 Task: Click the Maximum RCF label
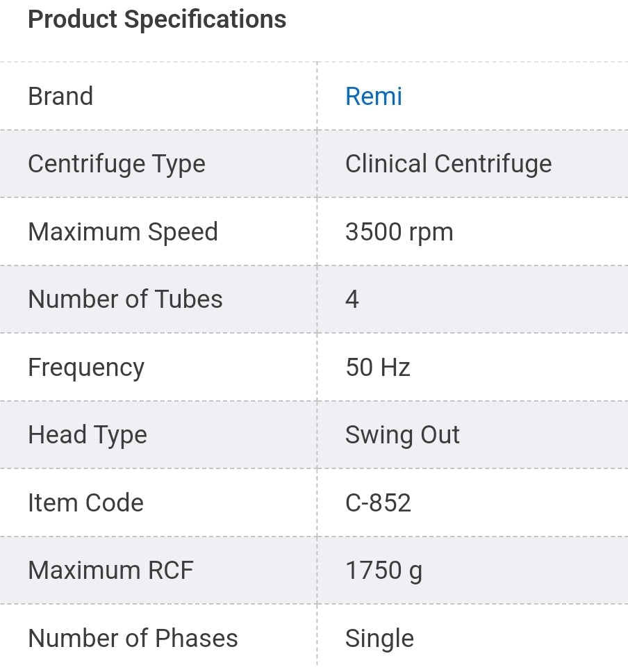click(110, 570)
